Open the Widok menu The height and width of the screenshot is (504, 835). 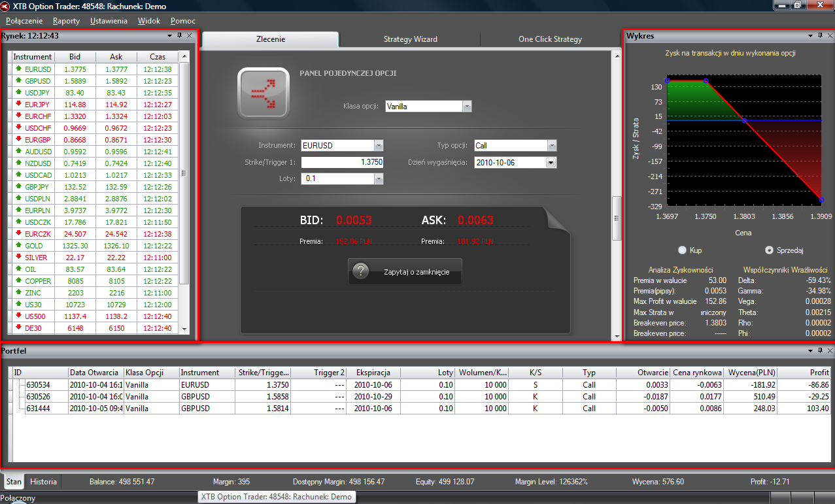pyautogui.click(x=149, y=21)
